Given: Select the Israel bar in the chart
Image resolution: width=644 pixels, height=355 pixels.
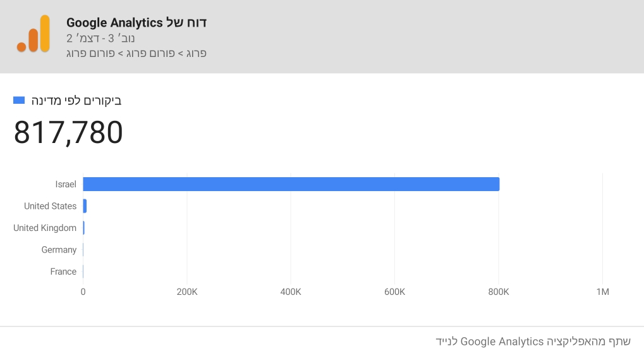Looking at the screenshot, I should tap(291, 184).
